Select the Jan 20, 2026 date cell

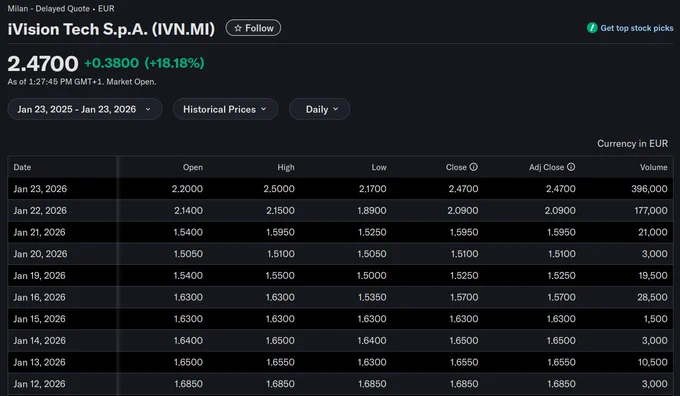[x=40, y=254]
